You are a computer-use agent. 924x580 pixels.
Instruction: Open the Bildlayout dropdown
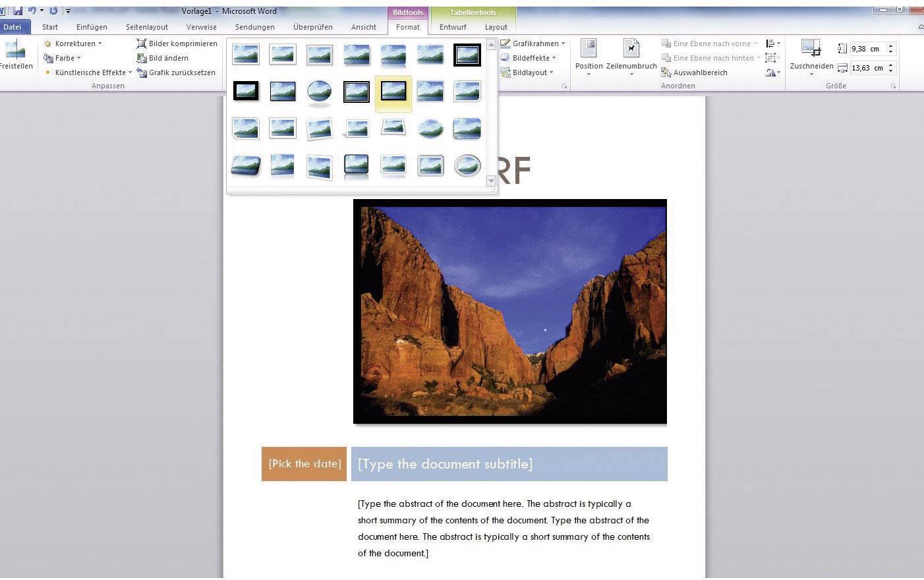pyautogui.click(x=527, y=72)
